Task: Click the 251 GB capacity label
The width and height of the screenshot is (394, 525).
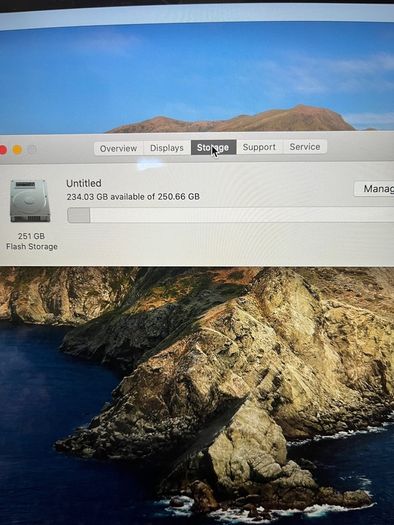Action: tap(31, 236)
